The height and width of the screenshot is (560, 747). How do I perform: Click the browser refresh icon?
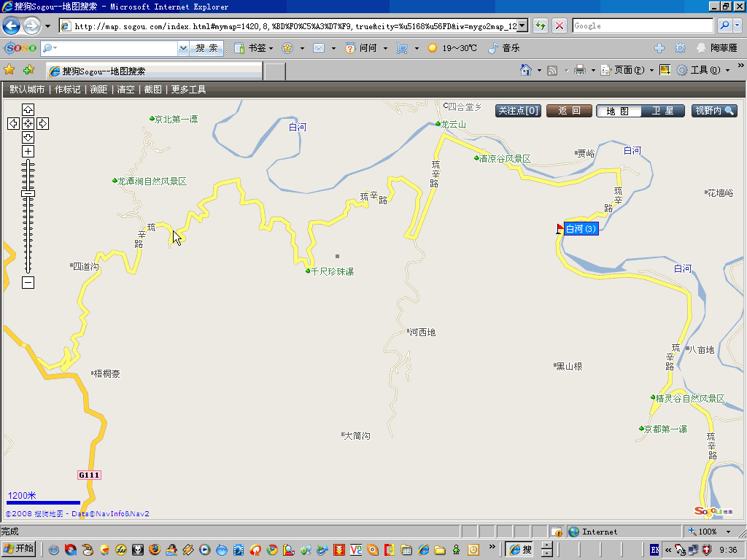tap(541, 26)
